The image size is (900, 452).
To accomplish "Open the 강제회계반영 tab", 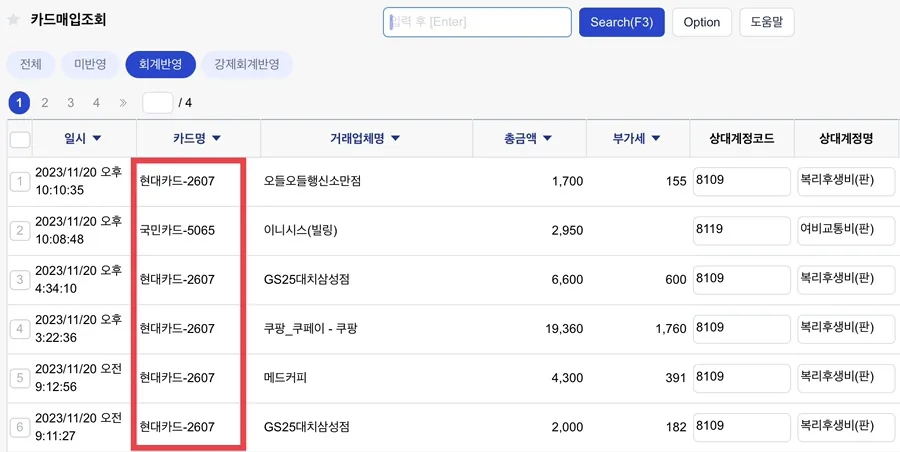I will pos(247,64).
